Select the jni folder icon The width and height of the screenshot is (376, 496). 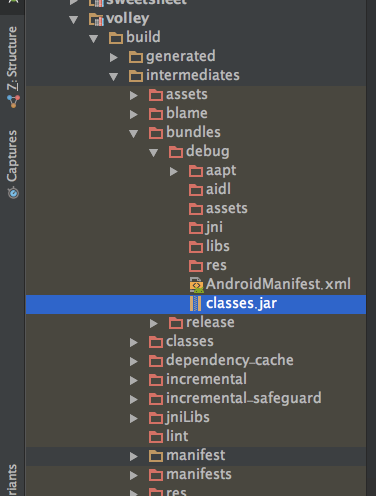click(x=196, y=228)
